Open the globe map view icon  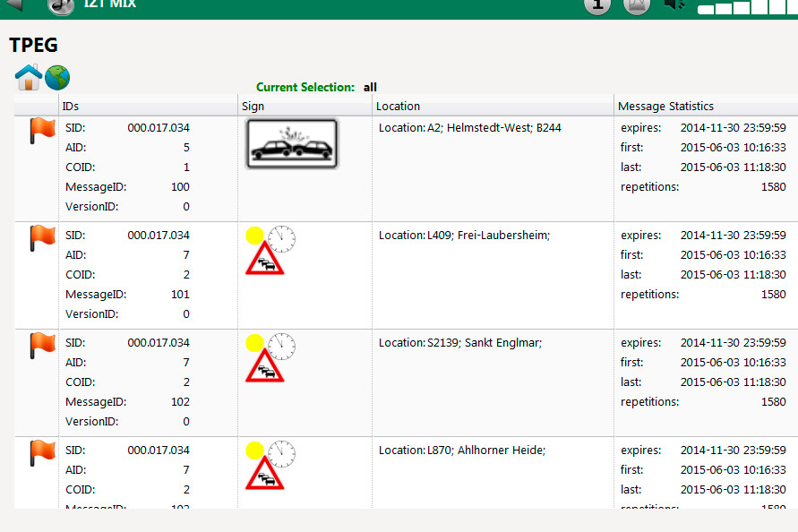click(x=57, y=78)
